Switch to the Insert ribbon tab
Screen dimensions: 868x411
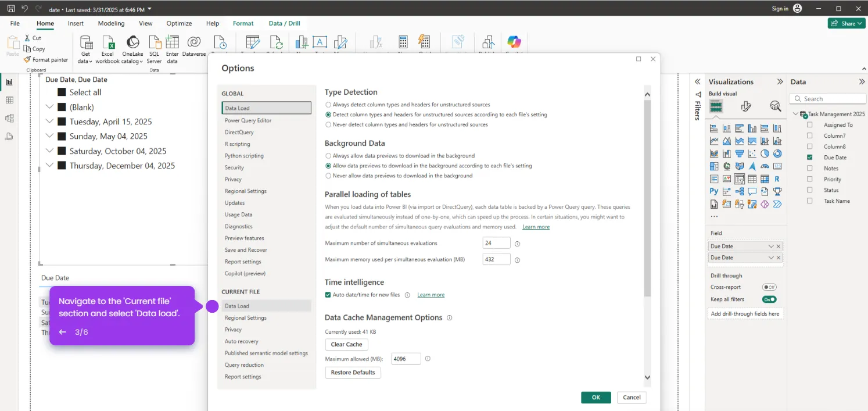pyautogui.click(x=76, y=23)
